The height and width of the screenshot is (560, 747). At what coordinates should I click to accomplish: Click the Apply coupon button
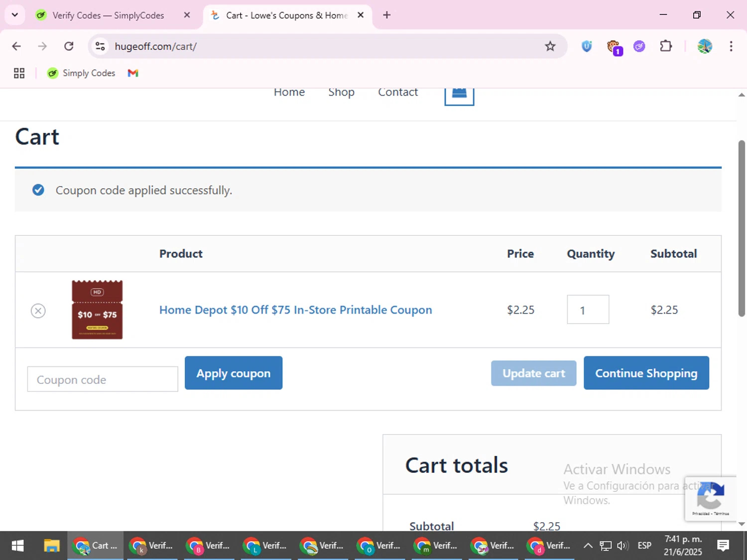(234, 373)
